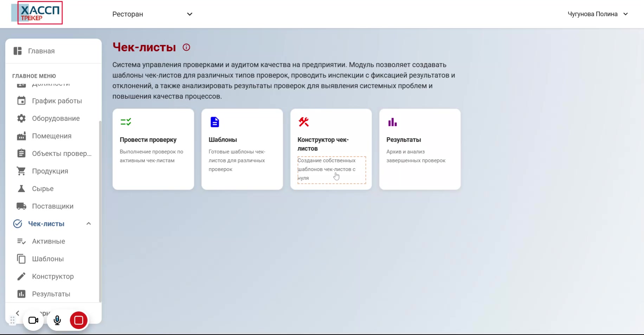Open the Провести проверку card
This screenshot has width=644, height=335.
[153, 149]
